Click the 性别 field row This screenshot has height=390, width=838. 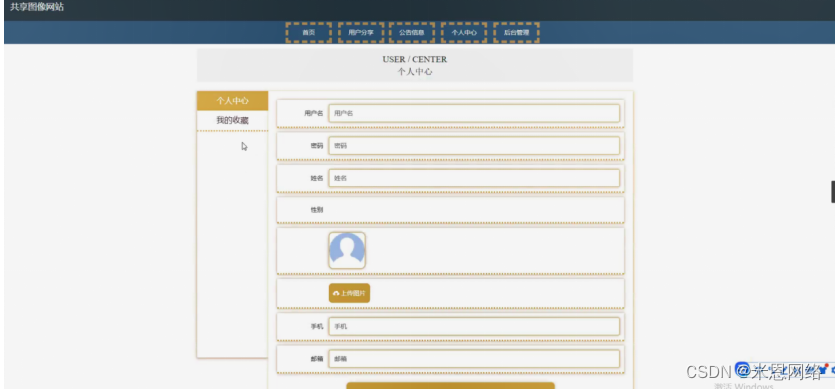[x=450, y=210]
